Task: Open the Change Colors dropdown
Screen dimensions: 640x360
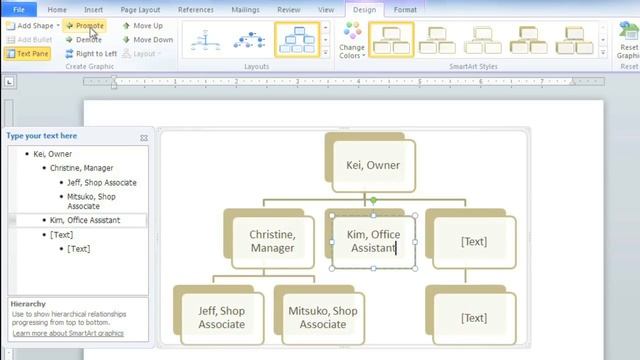Action: click(351, 40)
